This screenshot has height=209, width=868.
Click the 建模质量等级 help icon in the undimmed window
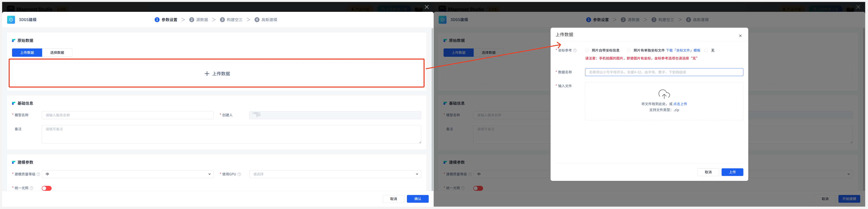[38, 174]
